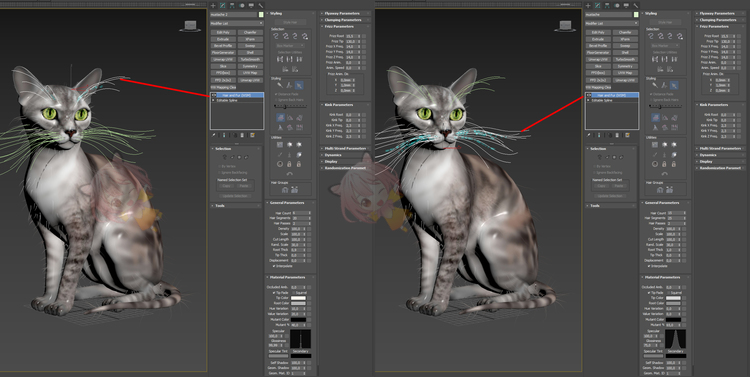The width and height of the screenshot is (750, 377).
Task: Click the Edit Poly modifier button in the left panel
Action: pyautogui.click(x=223, y=33)
